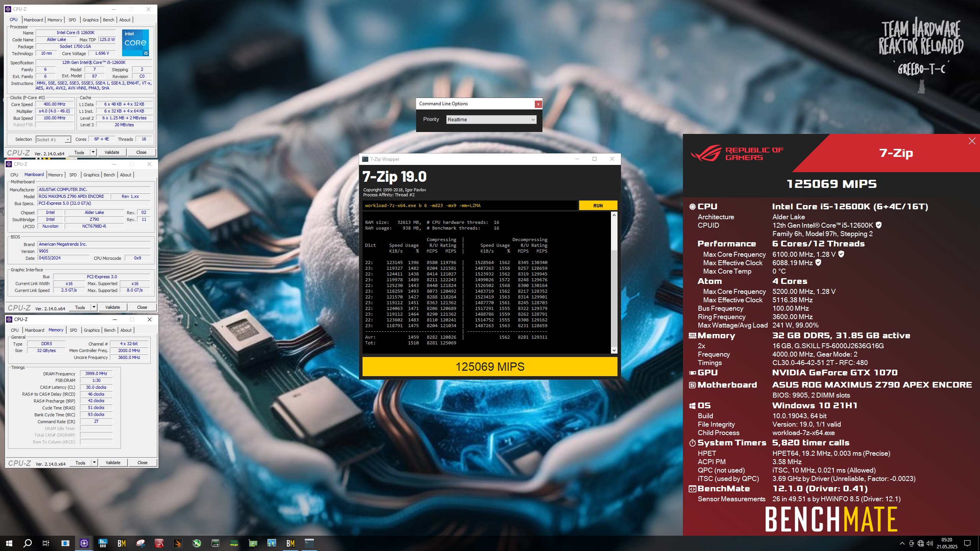Screen dimensions: 980x551
Task: Select BIOS version value '9905'
Action: 94,251
